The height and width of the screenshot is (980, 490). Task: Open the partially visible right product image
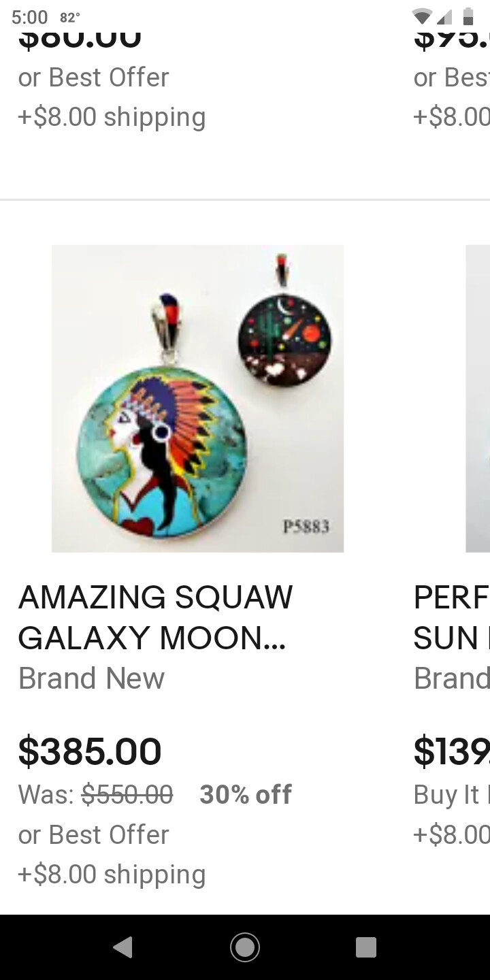click(478, 398)
